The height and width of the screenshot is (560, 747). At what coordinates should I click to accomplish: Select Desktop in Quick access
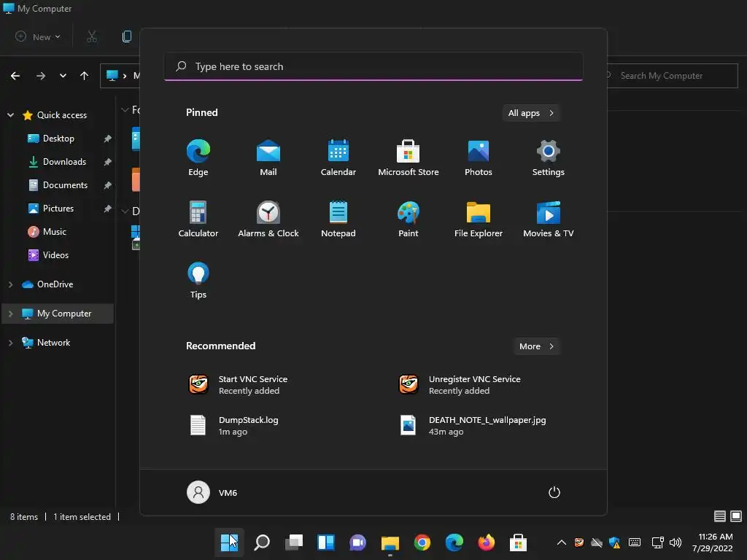click(x=58, y=139)
